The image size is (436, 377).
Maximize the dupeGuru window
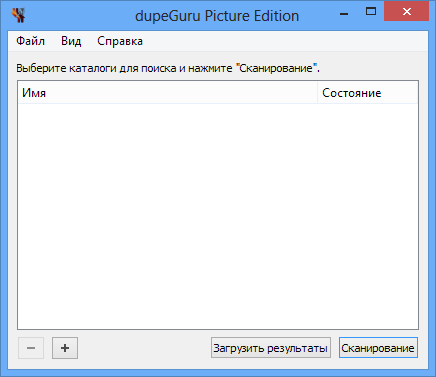pos(371,12)
